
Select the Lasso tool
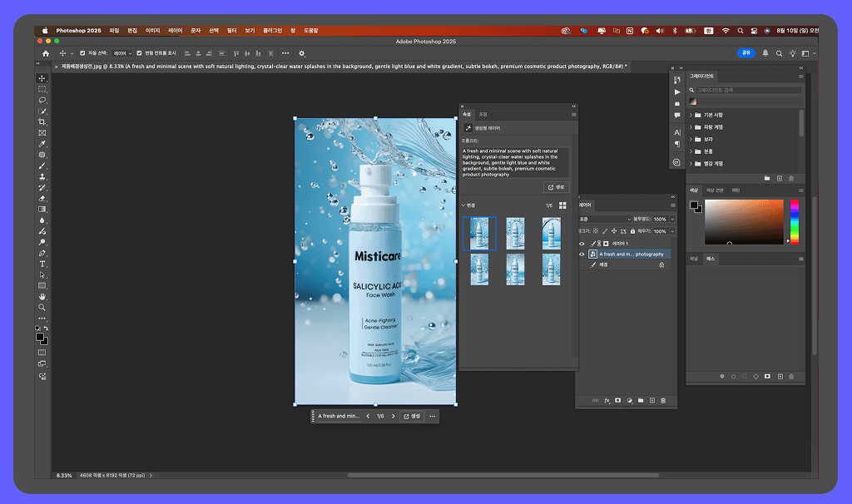click(42, 100)
